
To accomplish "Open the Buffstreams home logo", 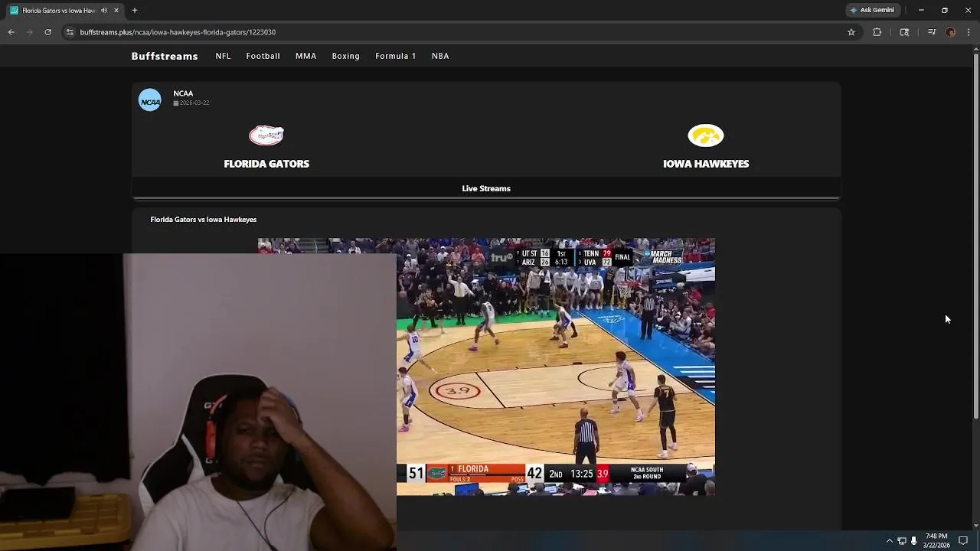I will tap(165, 56).
